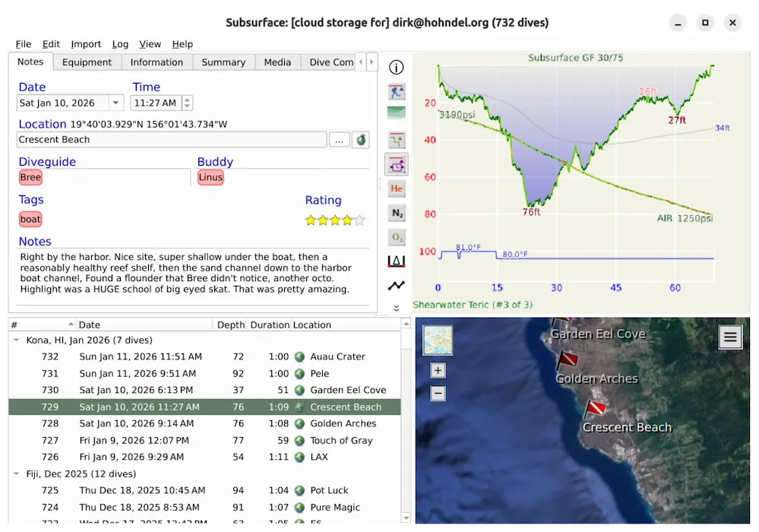The image size is (759, 532).
Task: Click the globe icon in Pot Luck row
Action: 299,490
